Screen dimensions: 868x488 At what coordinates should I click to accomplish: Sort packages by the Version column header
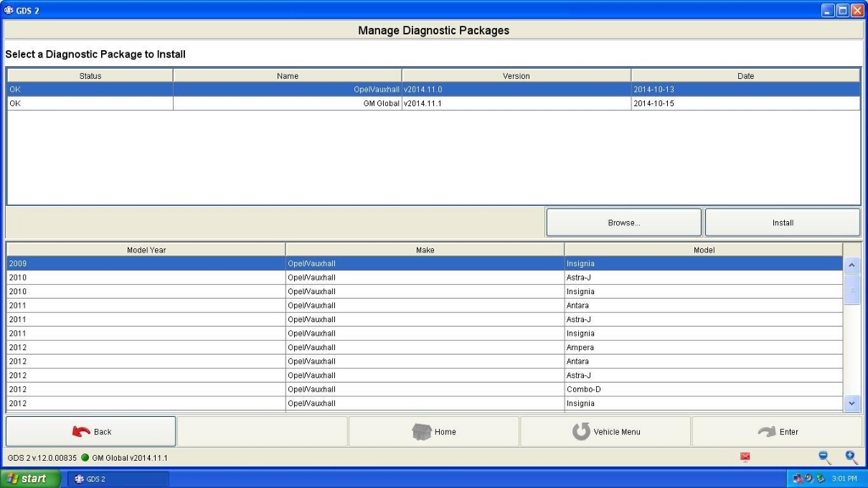516,75
